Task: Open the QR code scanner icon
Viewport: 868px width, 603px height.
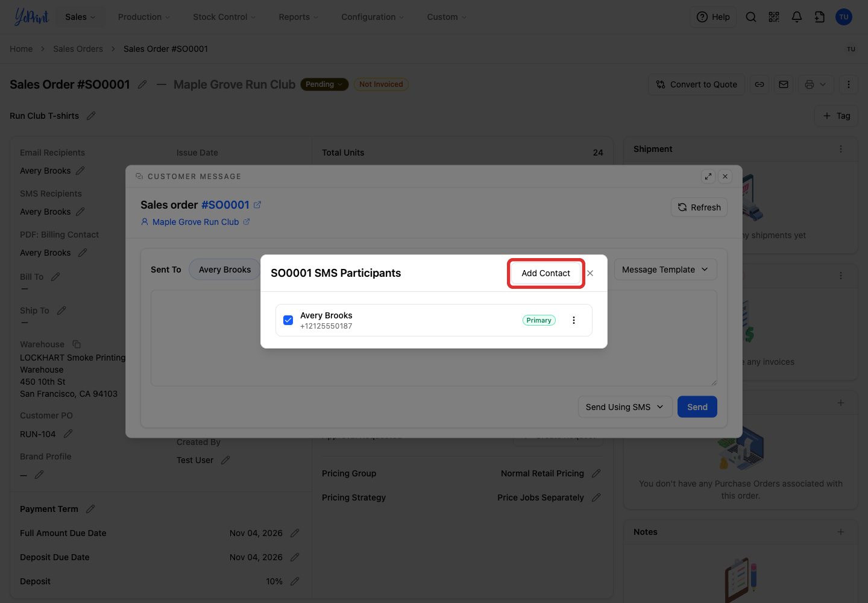Action: [774, 17]
